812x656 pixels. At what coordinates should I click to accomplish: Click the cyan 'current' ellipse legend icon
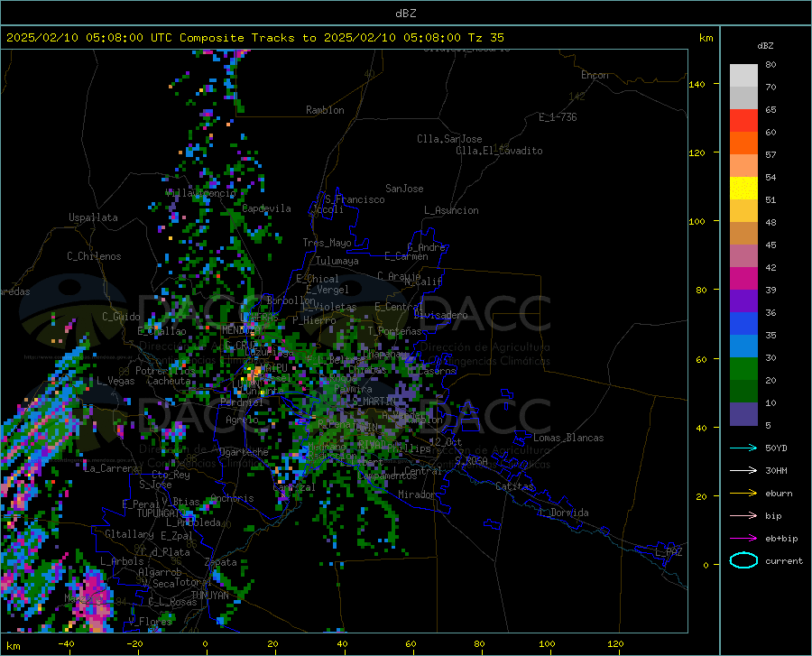[743, 560]
